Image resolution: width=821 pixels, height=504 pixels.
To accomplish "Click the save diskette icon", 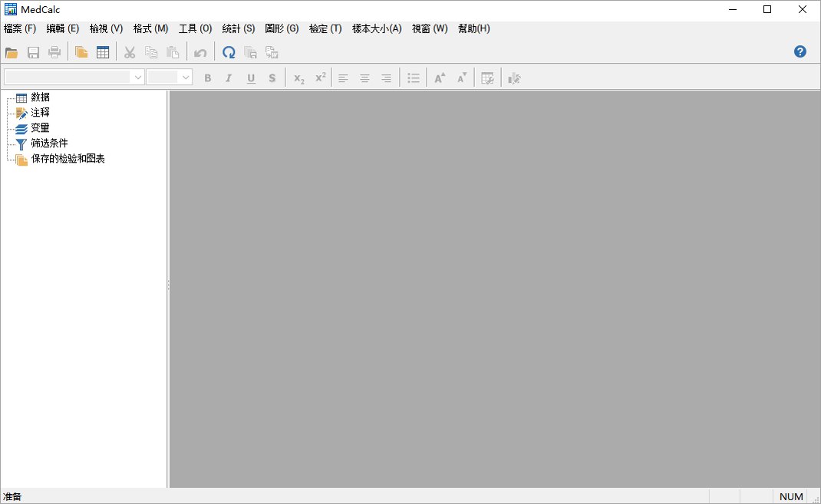I will (34, 52).
